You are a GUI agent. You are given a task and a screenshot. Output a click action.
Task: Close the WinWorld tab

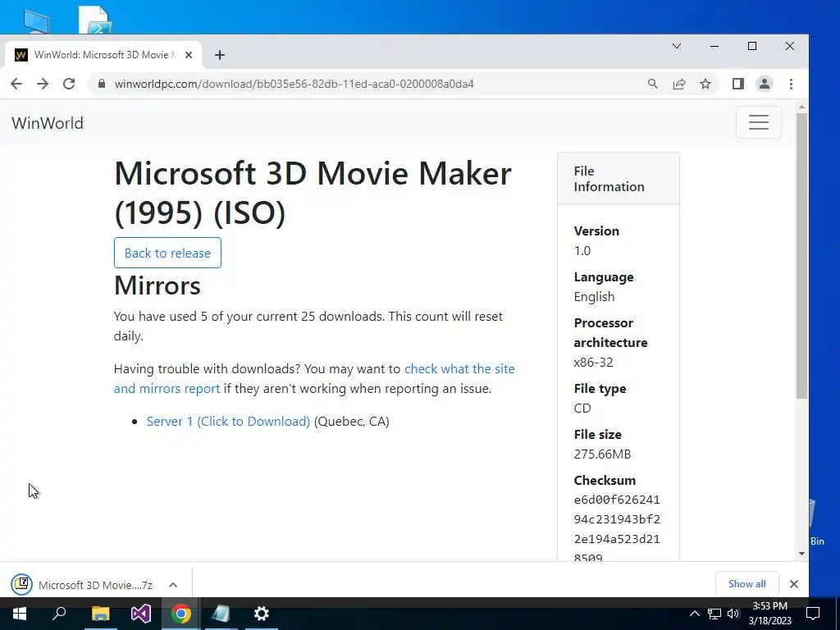click(x=189, y=55)
